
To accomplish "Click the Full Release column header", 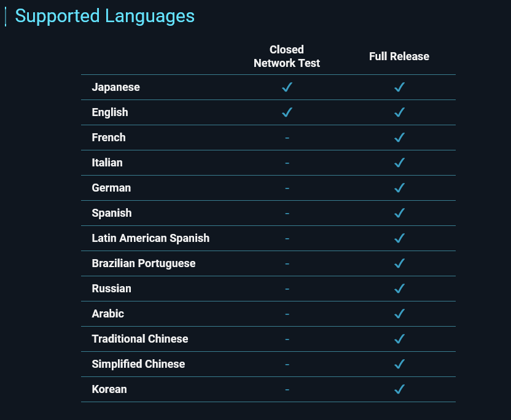I will (399, 56).
